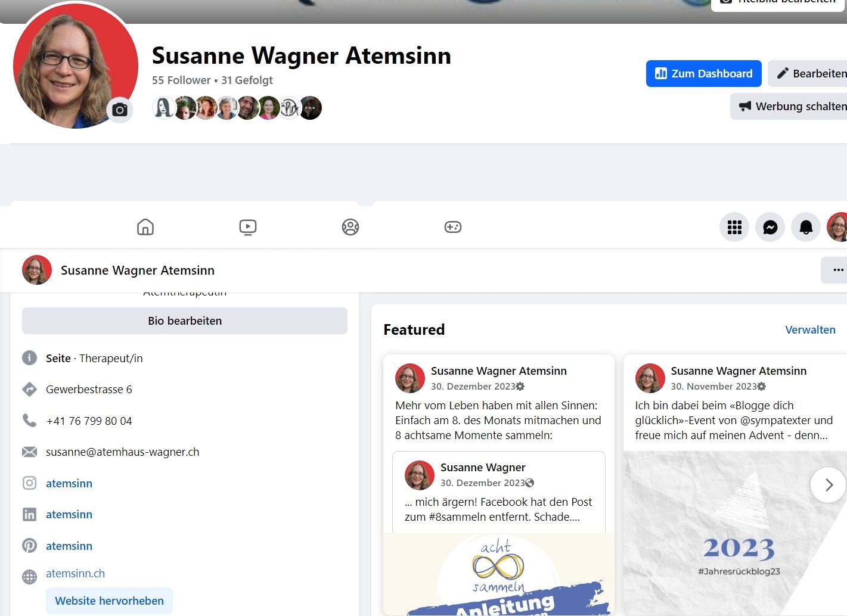Click author avatar of the November featured post
847x616 pixels.
point(650,378)
